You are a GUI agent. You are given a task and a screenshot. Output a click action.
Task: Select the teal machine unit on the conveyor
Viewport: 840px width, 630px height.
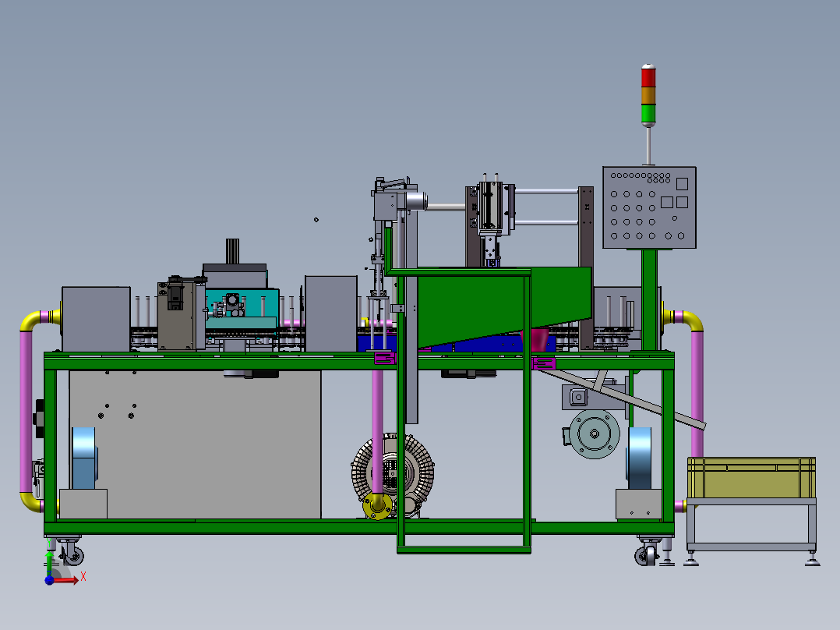(242, 308)
